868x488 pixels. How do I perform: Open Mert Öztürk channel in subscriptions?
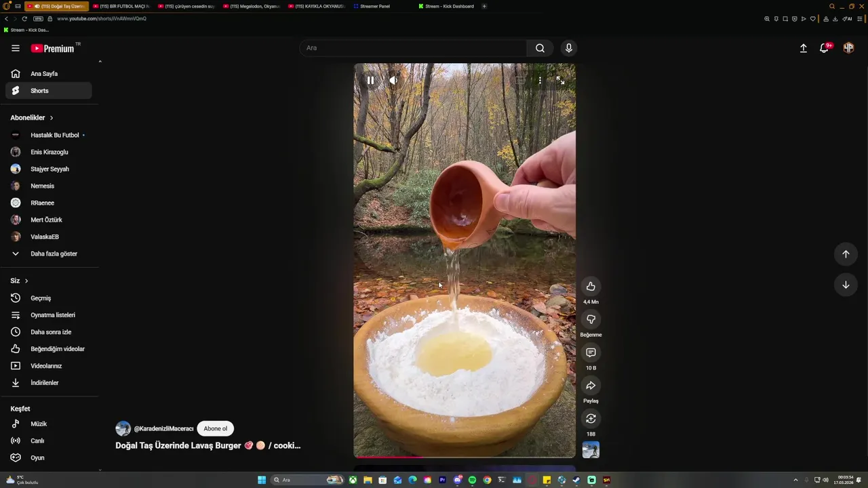[x=49, y=220]
